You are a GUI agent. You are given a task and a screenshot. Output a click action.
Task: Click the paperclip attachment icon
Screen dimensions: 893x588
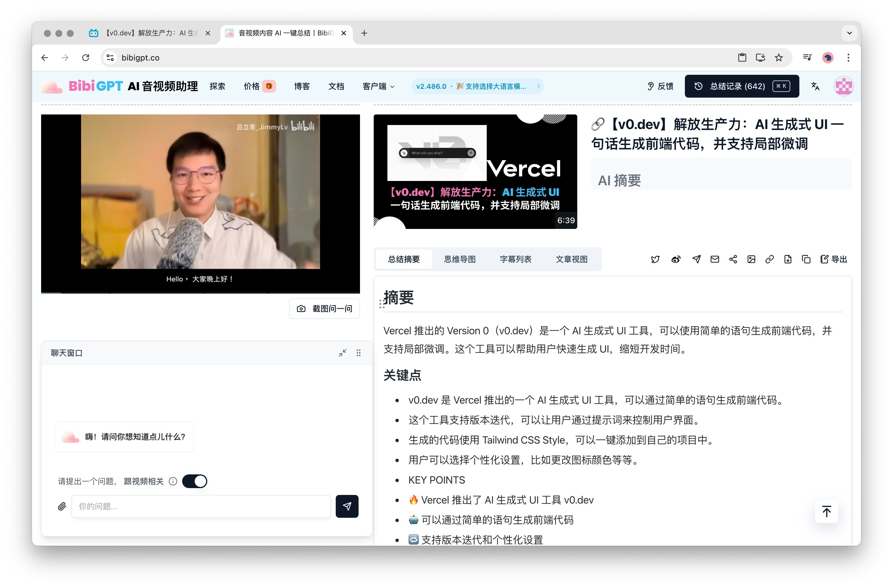click(62, 507)
